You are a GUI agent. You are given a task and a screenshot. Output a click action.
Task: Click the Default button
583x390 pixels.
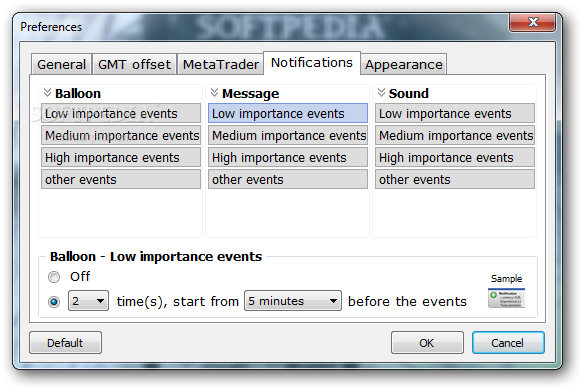click(65, 342)
